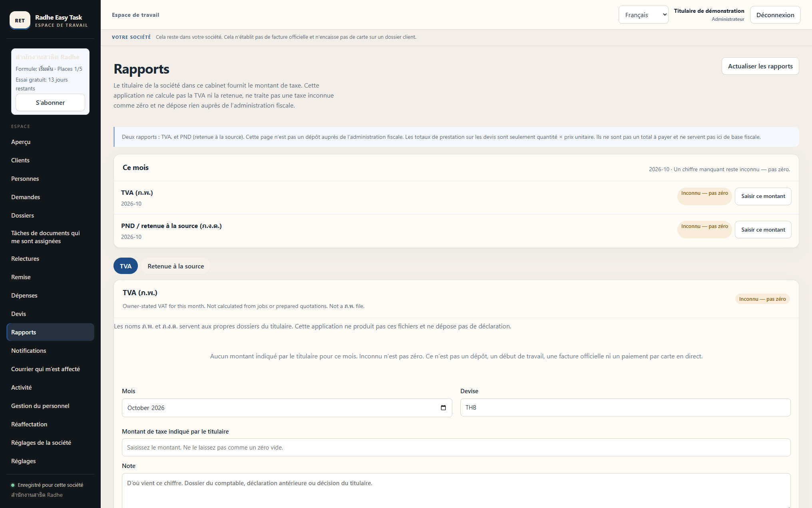
Task: Select the TVA tab
Action: point(125,266)
